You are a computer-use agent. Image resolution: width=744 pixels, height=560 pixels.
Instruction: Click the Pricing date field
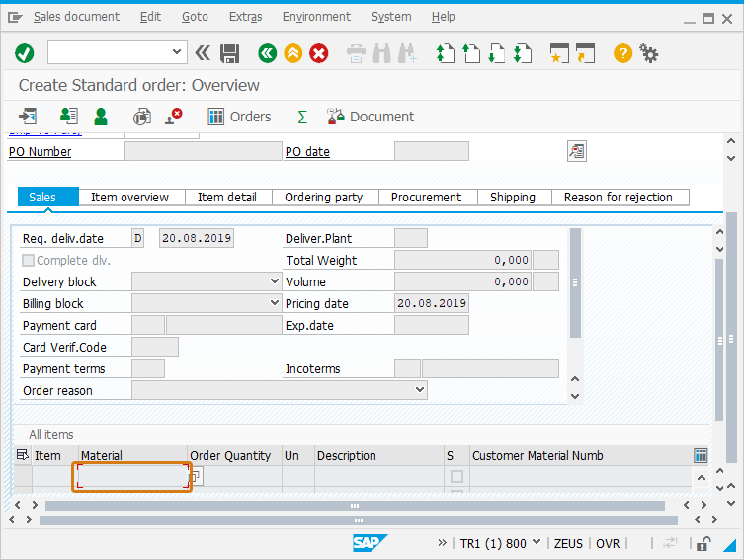click(432, 303)
